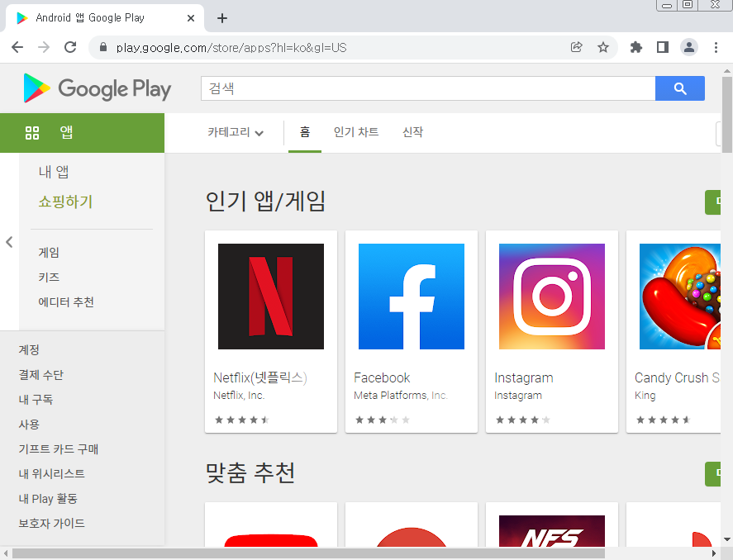Click the 인기 앱/게임 section heading
This screenshot has height=560, width=733.
coord(265,202)
